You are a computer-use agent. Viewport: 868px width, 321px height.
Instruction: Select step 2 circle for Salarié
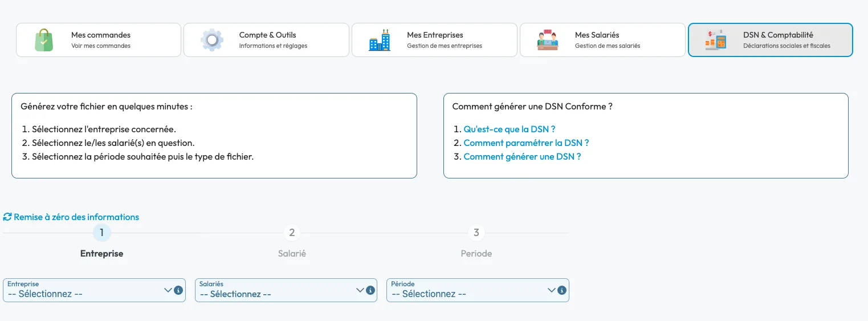(x=292, y=233)
